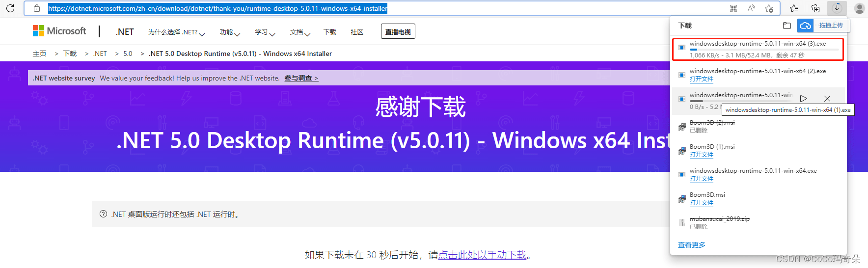Click the downloads toolbar button
The height and width of the screenshot is (268, 868).
837,8
